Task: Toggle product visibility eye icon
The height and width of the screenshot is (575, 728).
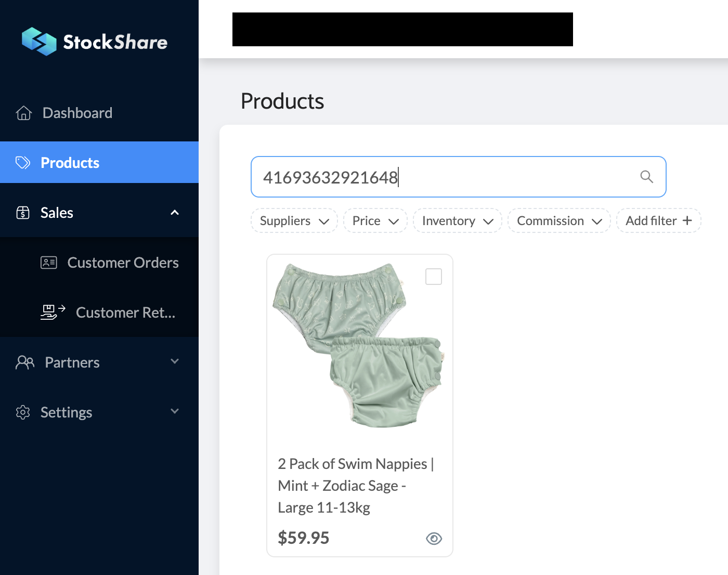Action: tap(434, 539)
